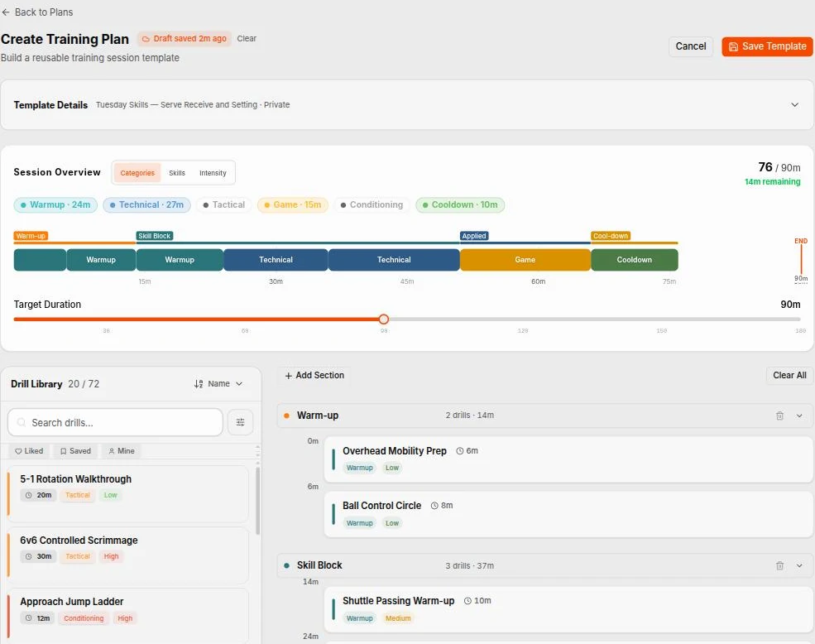Click the Target Duration slider handle
The width and height of the screenshot is (815, 644).
384,319
